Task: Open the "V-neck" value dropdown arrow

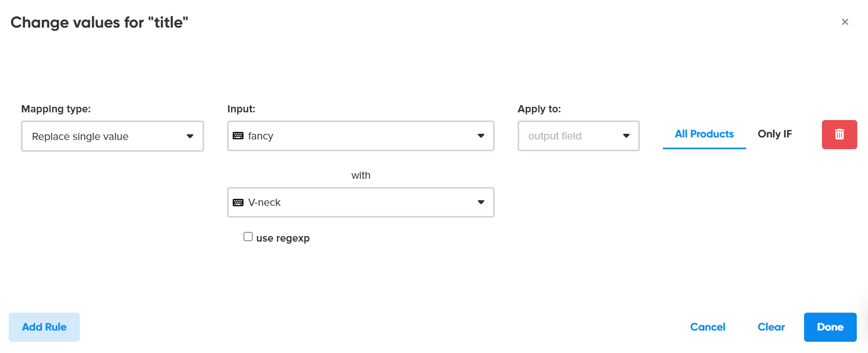Action: click(481, 202)
